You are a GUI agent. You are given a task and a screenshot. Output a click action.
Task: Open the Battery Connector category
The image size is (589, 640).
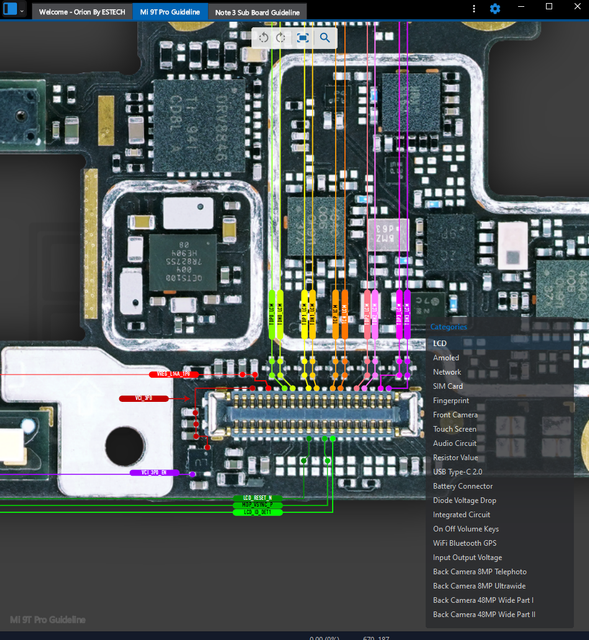[500, 486]
